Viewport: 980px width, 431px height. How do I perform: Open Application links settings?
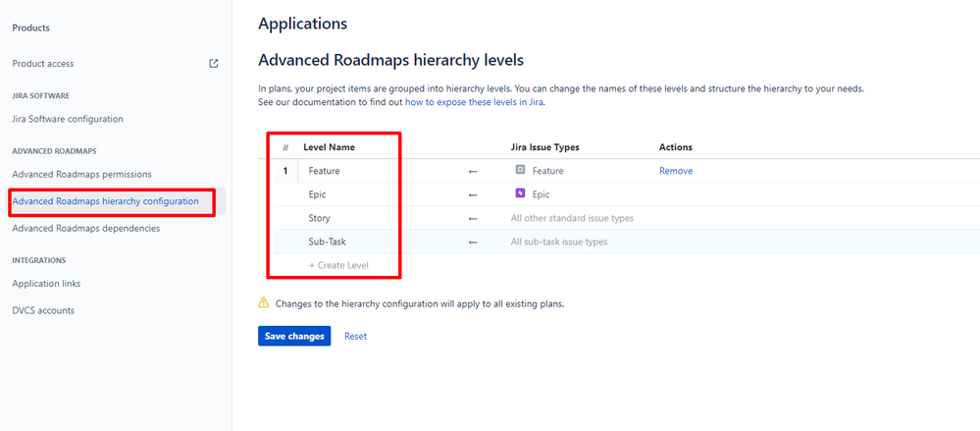click(46, 284)
